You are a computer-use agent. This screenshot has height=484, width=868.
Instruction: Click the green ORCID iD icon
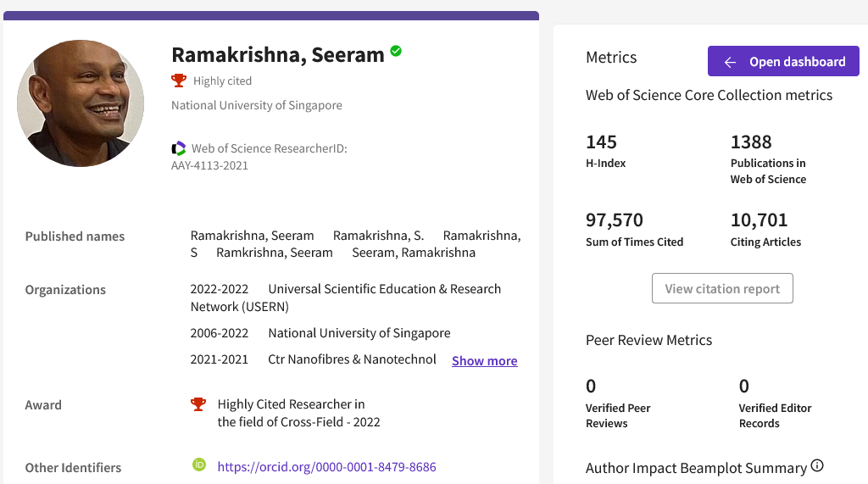click(x=199, y=465)
